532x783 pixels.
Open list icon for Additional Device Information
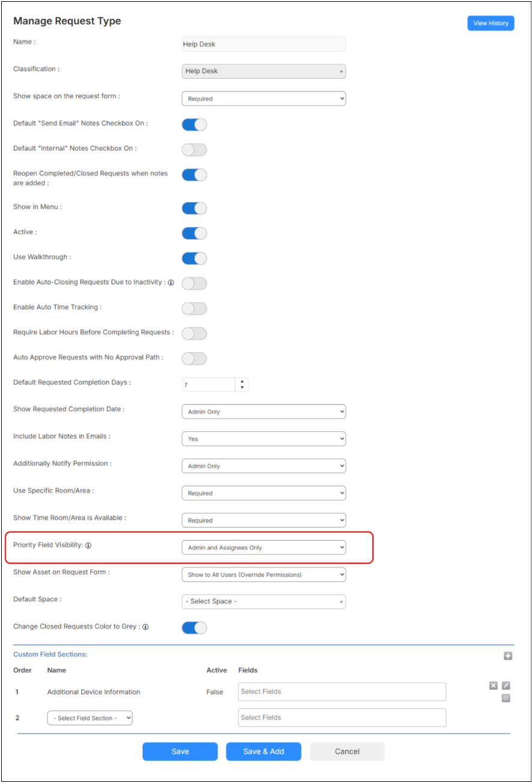coord(506,698)
